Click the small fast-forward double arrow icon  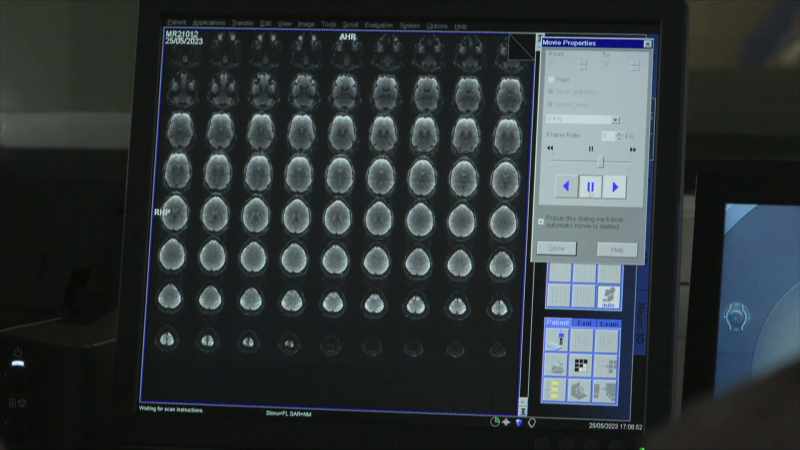tap(633, 149)
